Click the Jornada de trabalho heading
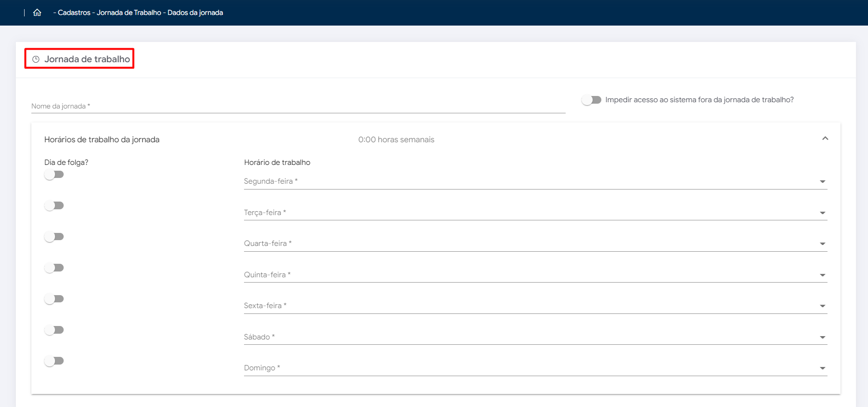 pos(87,59)
